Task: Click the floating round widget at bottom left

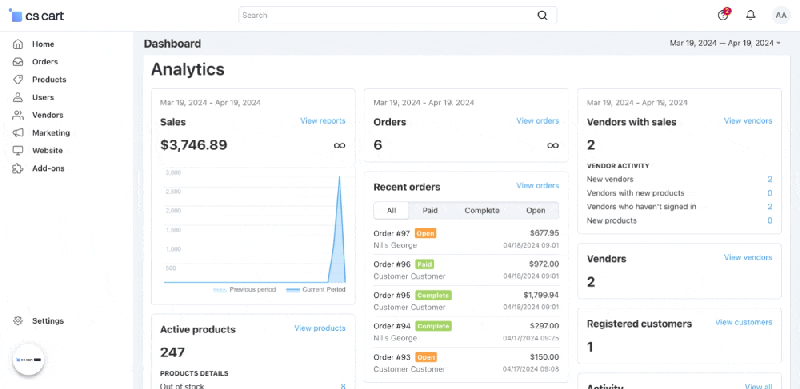Action: click(29, 359)
